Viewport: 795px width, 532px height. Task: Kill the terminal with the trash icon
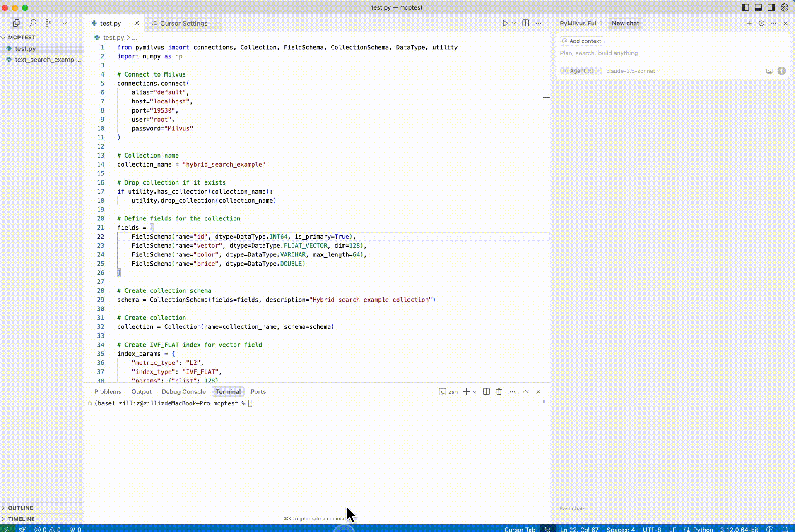click(x=499, y=391)
